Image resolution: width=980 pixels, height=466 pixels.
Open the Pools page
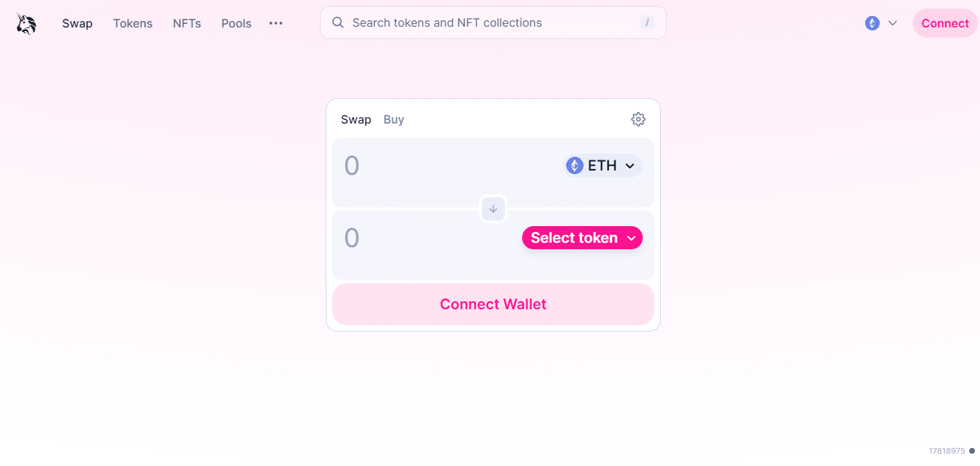pyautogui.click(x=236, y=23)
